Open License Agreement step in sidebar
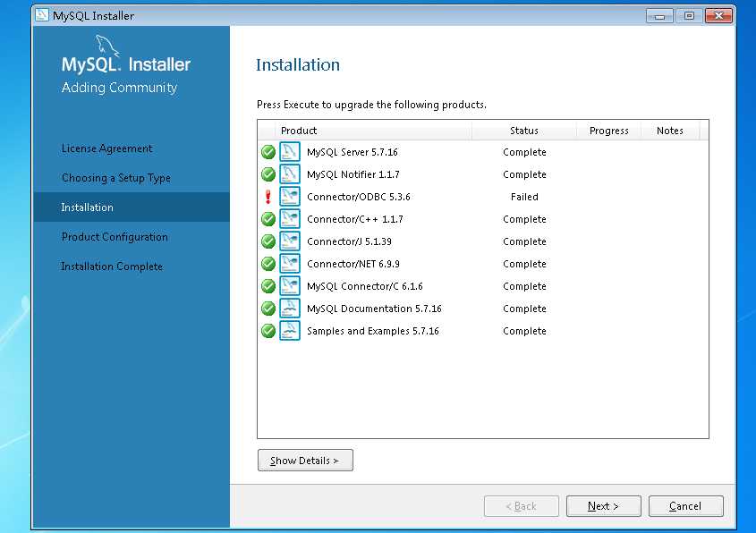 [x=107, y=148]
